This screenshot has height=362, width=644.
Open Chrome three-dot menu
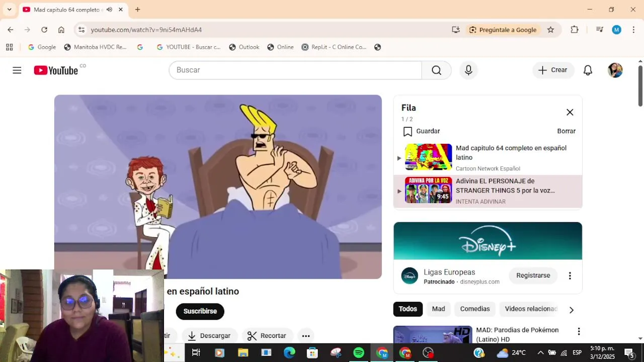coord(633,30)
